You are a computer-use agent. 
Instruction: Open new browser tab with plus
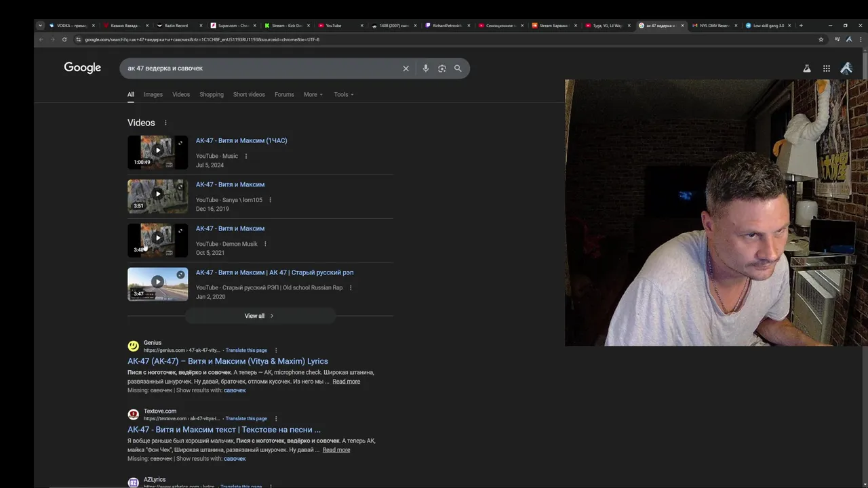pyautogui.click(x=801, y=26)
